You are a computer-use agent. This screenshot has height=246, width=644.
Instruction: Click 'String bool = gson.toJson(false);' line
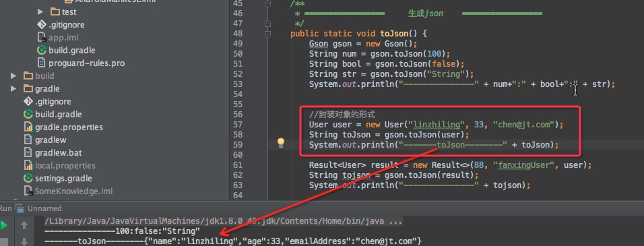point(387,64)
